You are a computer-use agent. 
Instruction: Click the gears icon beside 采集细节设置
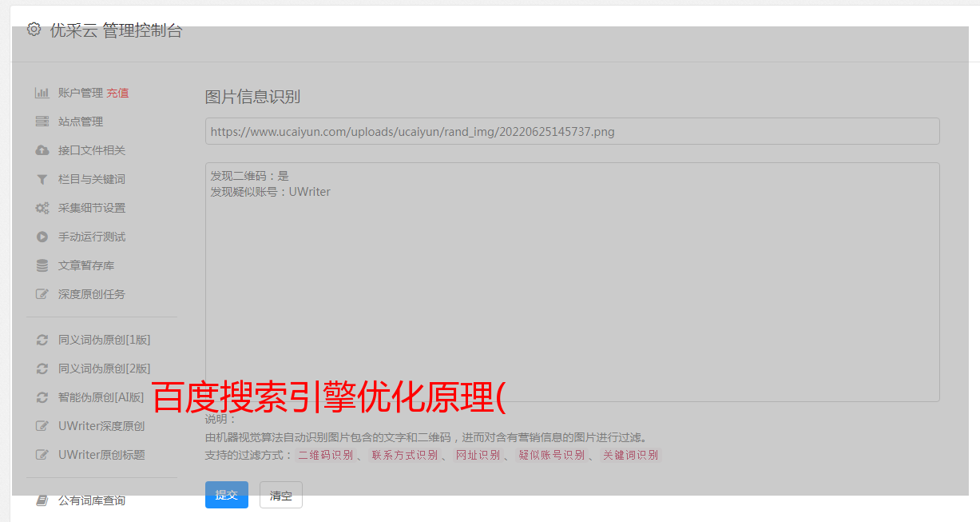(42, 208)
